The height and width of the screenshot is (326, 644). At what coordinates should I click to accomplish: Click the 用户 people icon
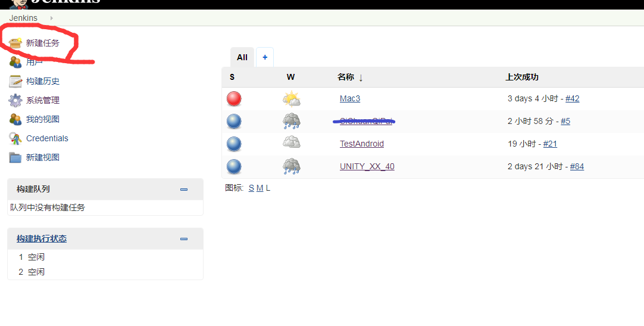[15, 62]
